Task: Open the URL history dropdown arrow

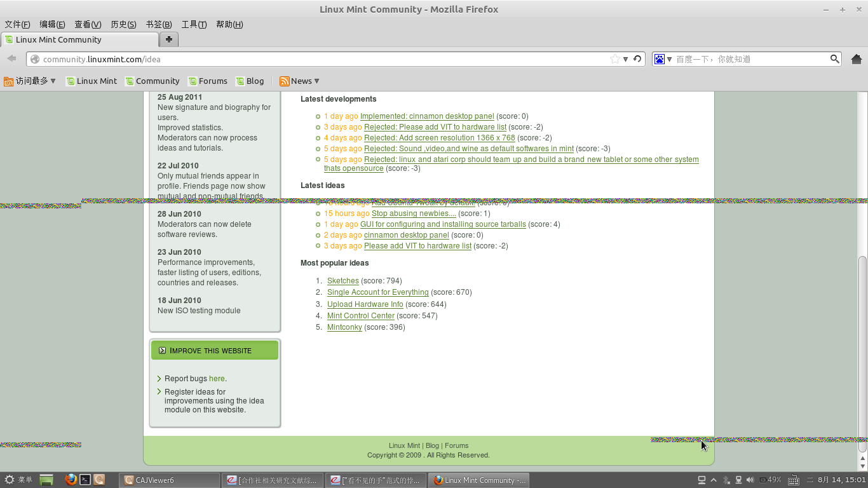Action: [625, 59]
